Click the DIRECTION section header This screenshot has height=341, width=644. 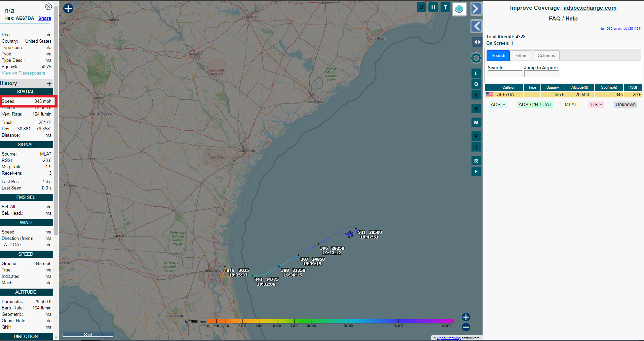click(x=27, y=336)
